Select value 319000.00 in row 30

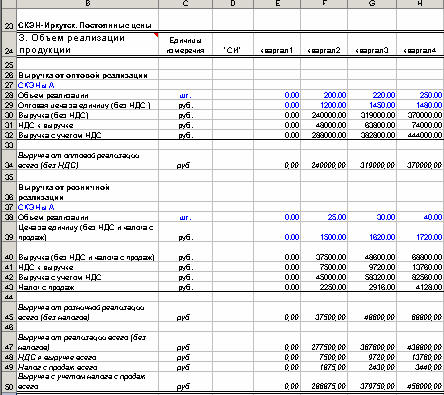[x=378, y=115]
